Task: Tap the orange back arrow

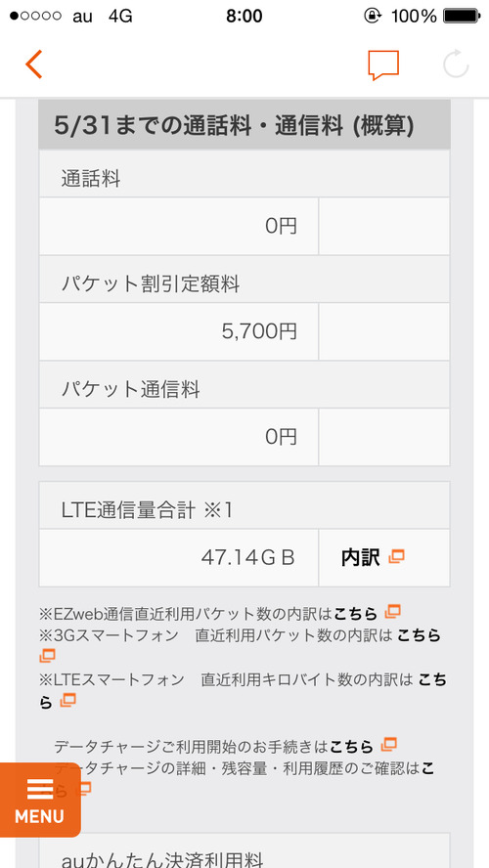Action: click(x=34, y=65)
